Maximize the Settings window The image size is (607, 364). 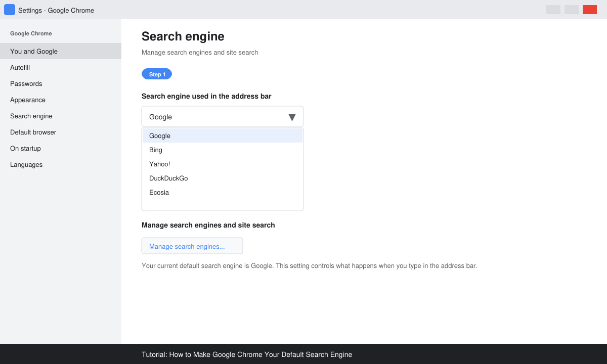point(572,10)
